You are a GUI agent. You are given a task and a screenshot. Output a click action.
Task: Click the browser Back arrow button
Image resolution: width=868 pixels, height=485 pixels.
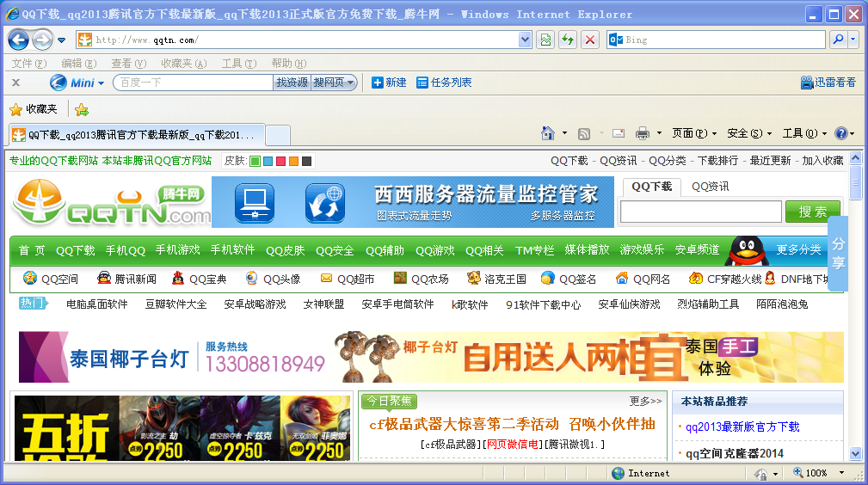(x=19, y=40)
